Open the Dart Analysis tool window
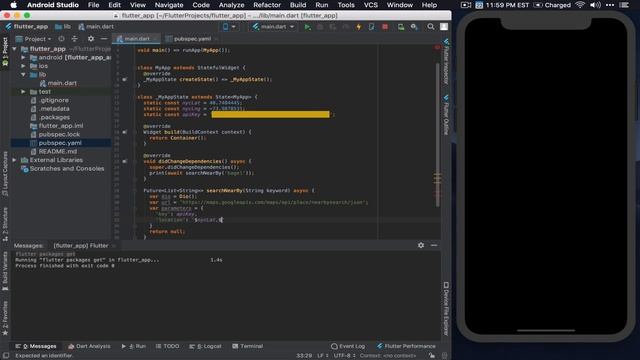640x360 pixels. pyautogui.click(x=89, y=346)
